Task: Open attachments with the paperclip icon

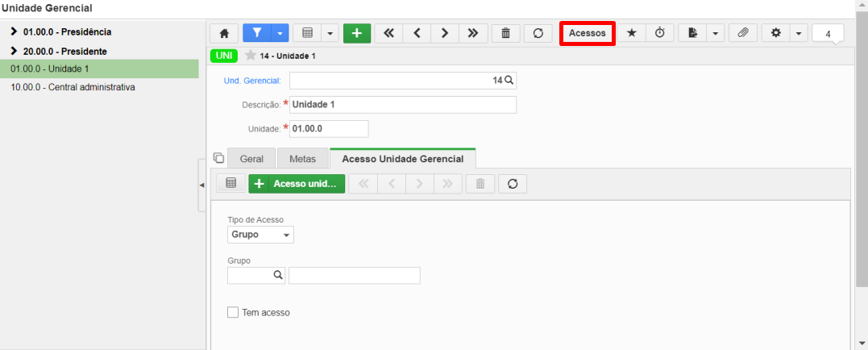Action: pyautogui.click(x=743, y=33)
